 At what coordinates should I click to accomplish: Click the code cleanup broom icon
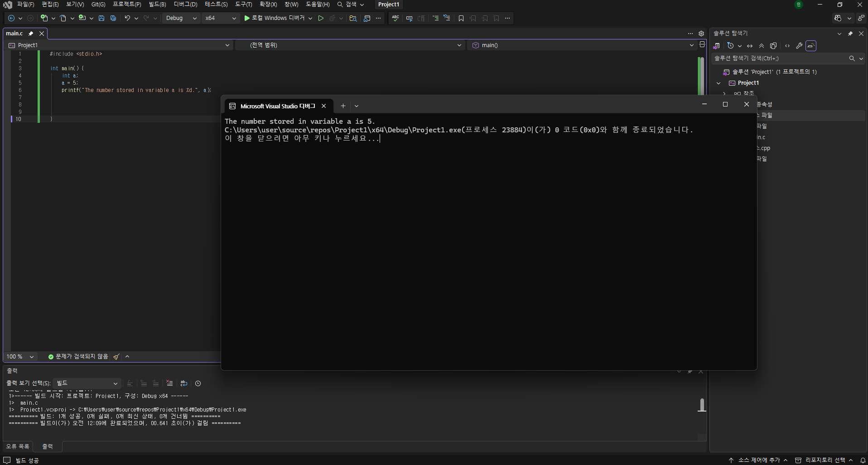116,357
